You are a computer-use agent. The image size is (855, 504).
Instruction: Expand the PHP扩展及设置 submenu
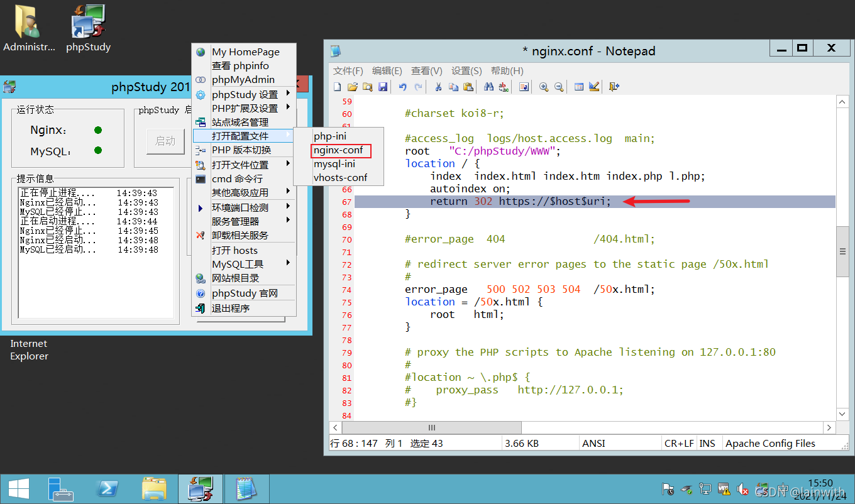pyautogui.click(x=244, y=109)
